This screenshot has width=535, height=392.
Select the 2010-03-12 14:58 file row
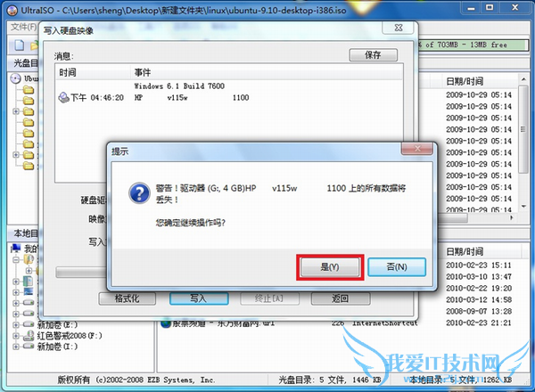click(x=479, y=300)
